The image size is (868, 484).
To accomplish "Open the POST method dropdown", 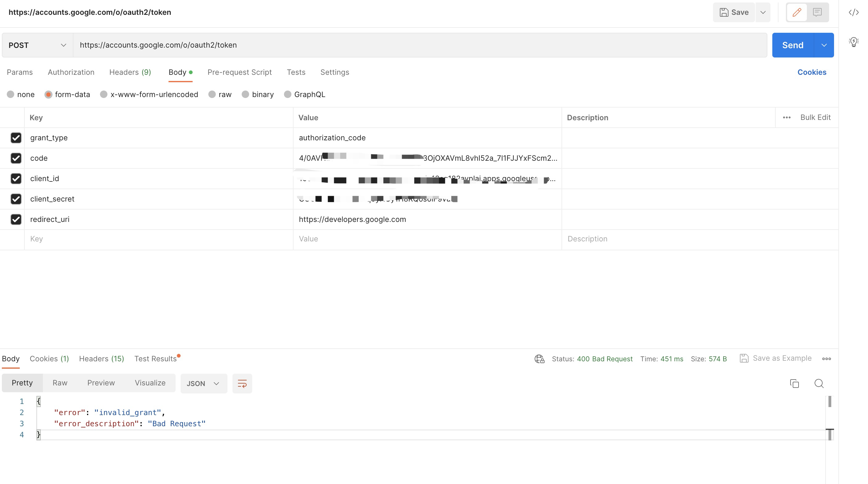I will point(37,45).
